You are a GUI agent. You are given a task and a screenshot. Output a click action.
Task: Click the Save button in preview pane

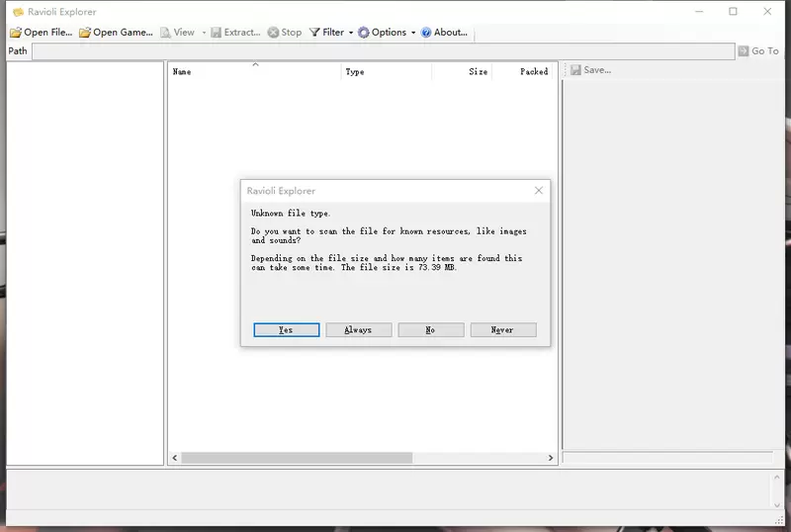590,70
